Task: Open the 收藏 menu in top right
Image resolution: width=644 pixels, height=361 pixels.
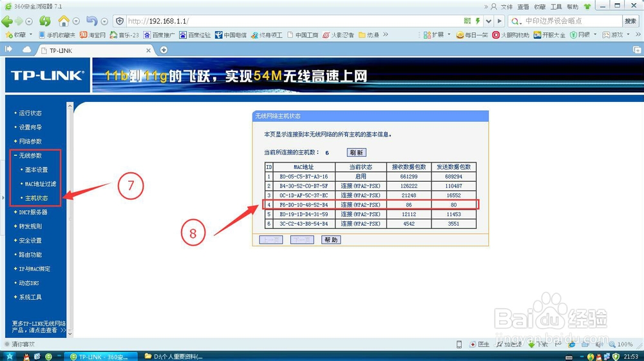Action: point(540,6)
